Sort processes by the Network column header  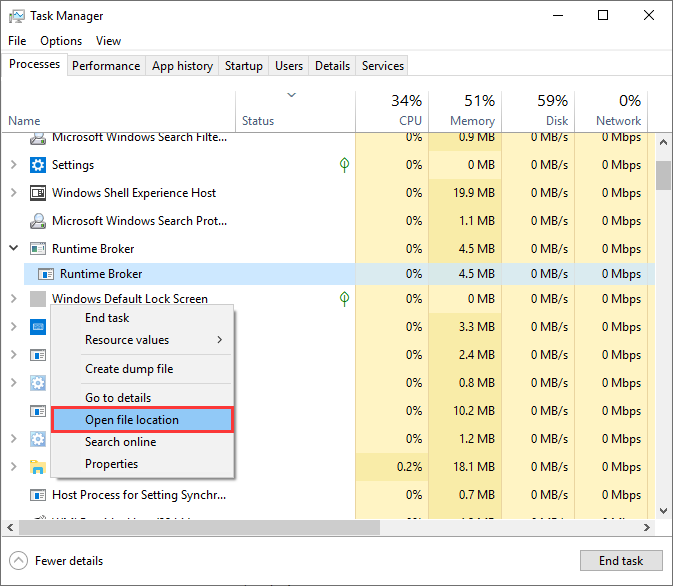point(611,111)
